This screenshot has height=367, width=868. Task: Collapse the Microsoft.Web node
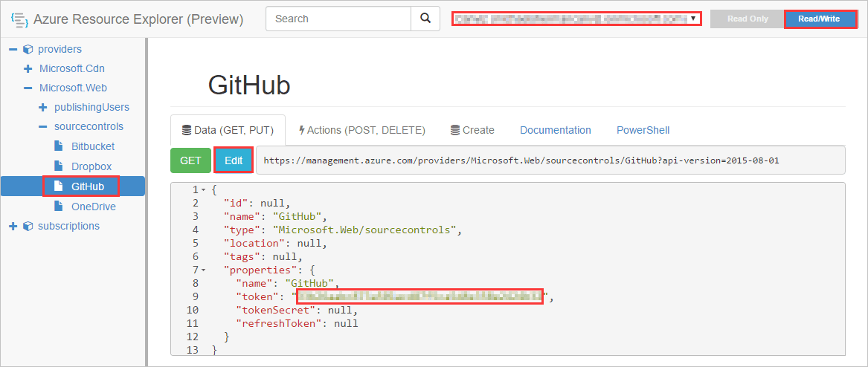pyautogui.click(x=28, y=88)
